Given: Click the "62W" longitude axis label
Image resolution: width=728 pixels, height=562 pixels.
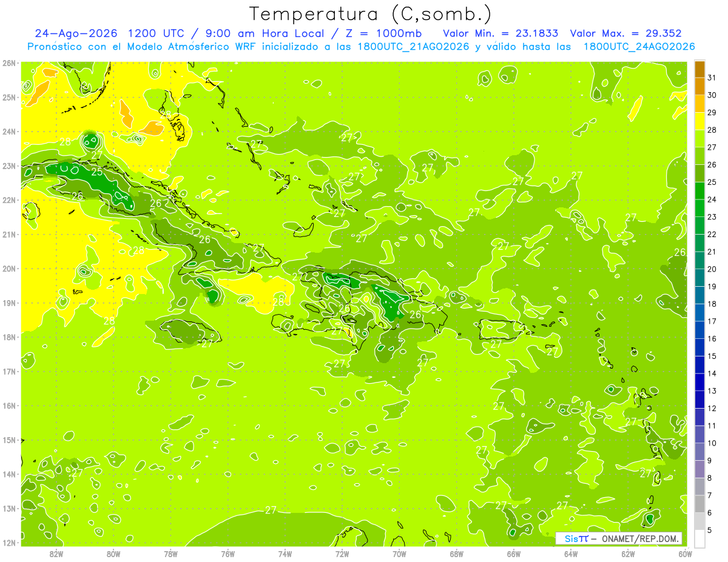Looking at the screenshot, I should pyautogui.click(x=628, y=554).
